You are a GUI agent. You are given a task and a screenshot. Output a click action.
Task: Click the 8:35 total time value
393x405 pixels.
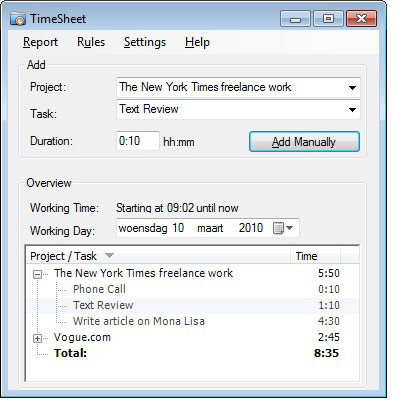(326, 353)
